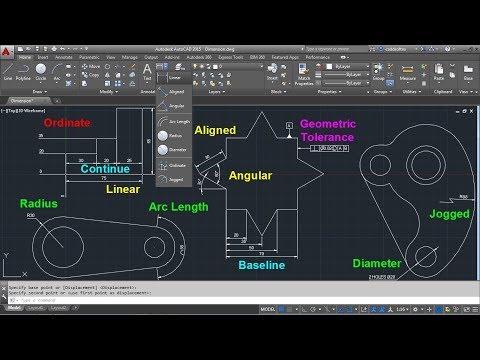Open the Manage ribbon tab
This screenshot has width=480, height=360.
tap(129, 57)
